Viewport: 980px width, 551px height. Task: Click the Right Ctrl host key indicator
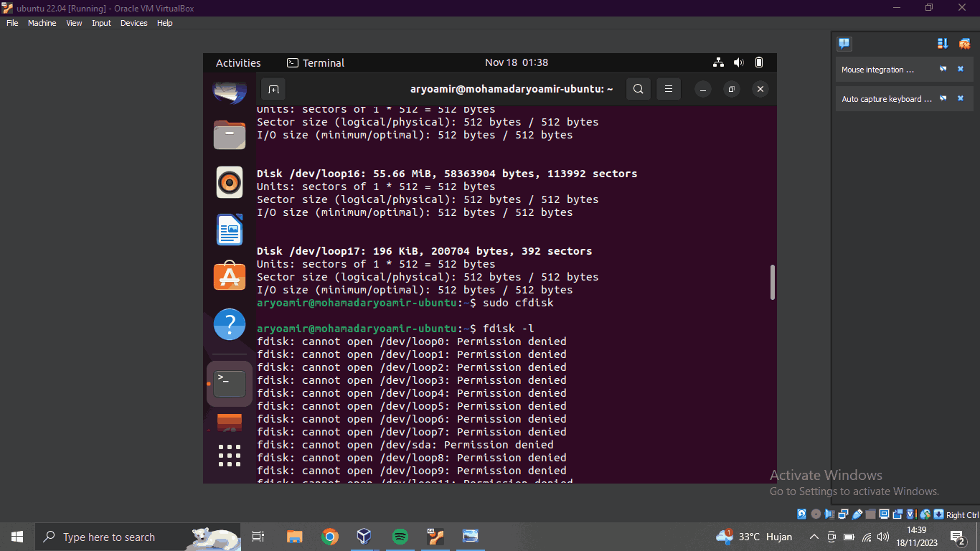[962, 515]
